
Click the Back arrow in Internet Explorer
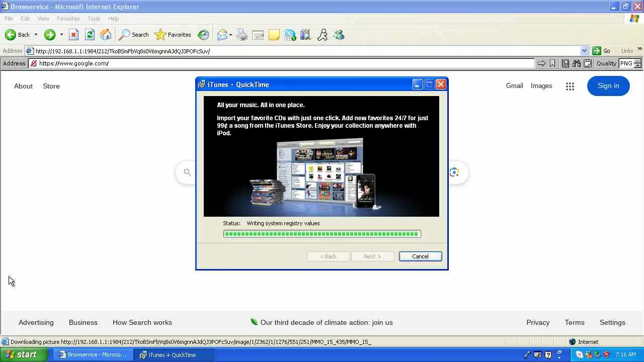point(11,35)
